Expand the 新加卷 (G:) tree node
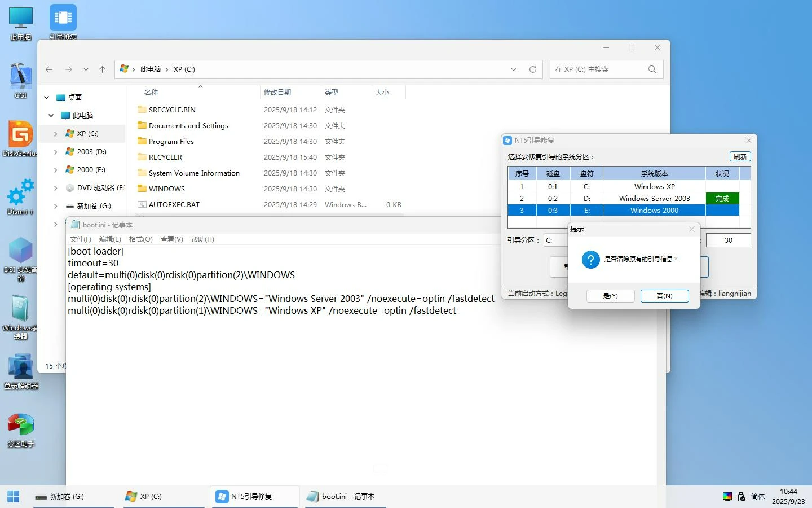Screen dimensions: 812x508 coord(55,206)
